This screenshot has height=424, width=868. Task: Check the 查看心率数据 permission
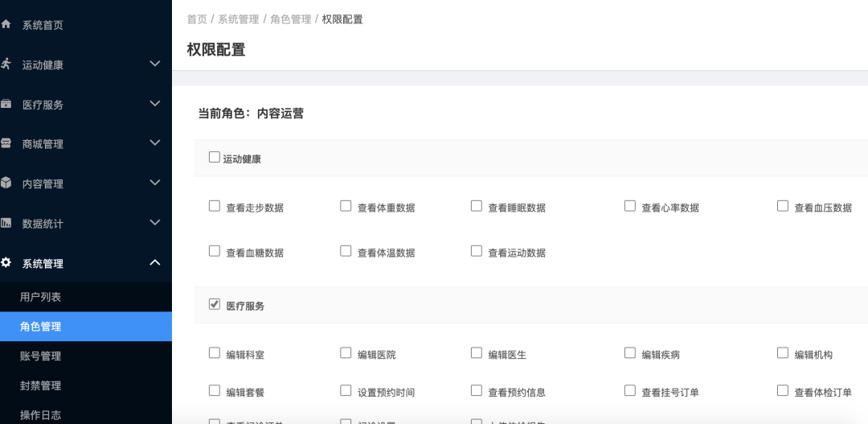630,206
